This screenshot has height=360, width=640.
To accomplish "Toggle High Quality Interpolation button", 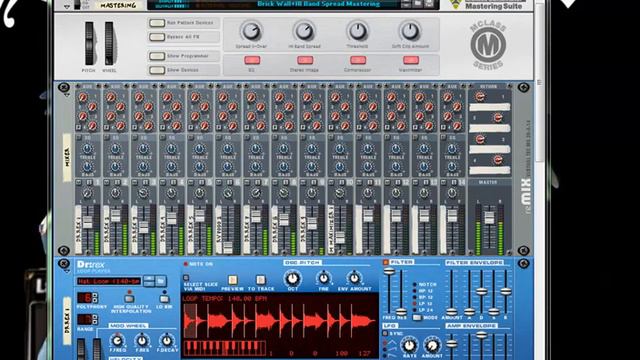I will (129, 298).
